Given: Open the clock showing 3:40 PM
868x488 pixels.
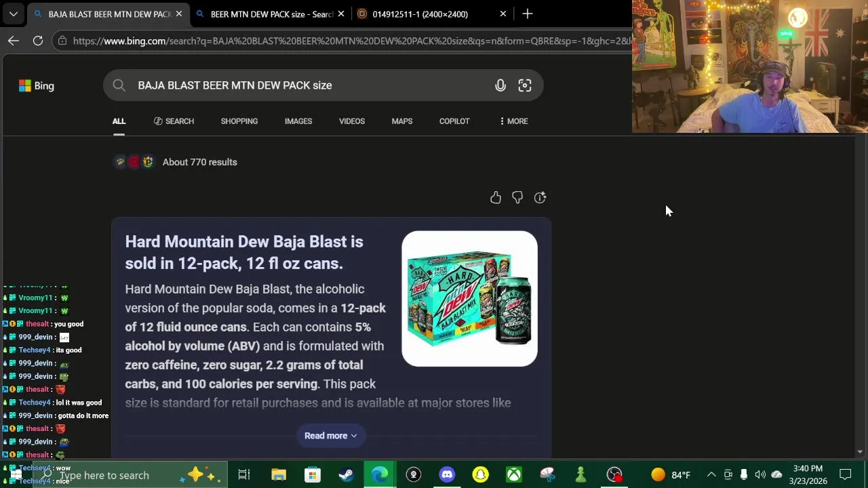Looking at the screenshot, I should pyautogui.click(x=808, y=475).
